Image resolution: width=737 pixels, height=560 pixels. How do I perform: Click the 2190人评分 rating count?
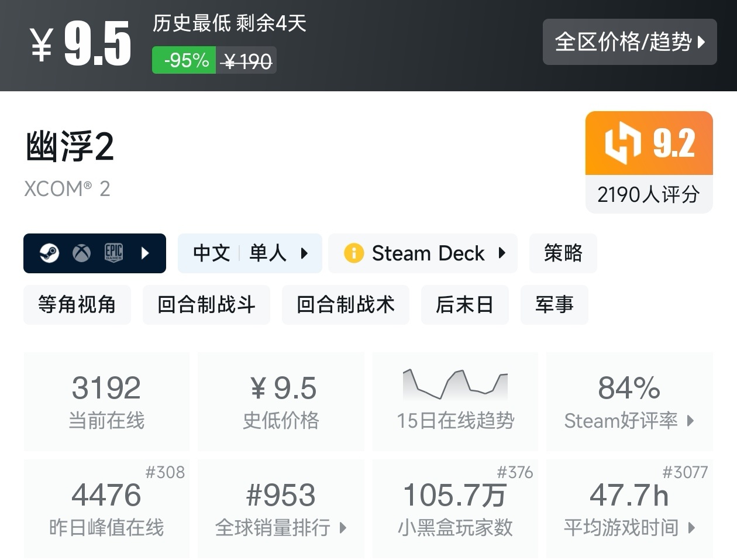coord(649,194)
